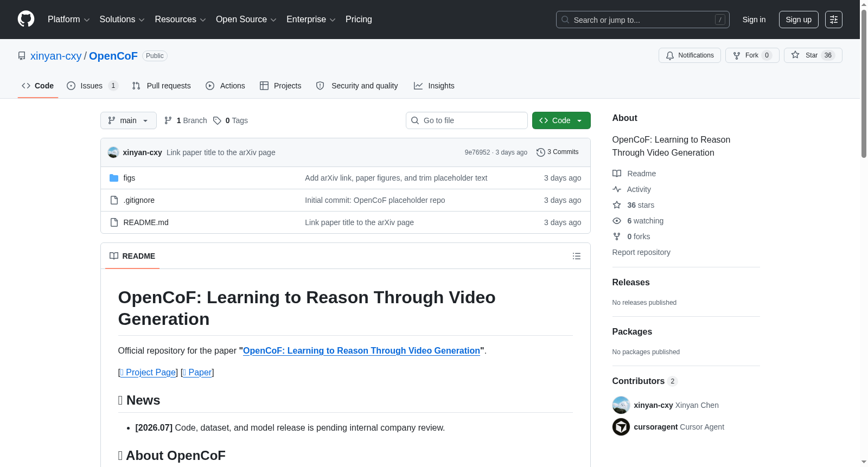Screen dimensions: 868x467
Task: Select the README.md file icon
Action: (114, 222)
